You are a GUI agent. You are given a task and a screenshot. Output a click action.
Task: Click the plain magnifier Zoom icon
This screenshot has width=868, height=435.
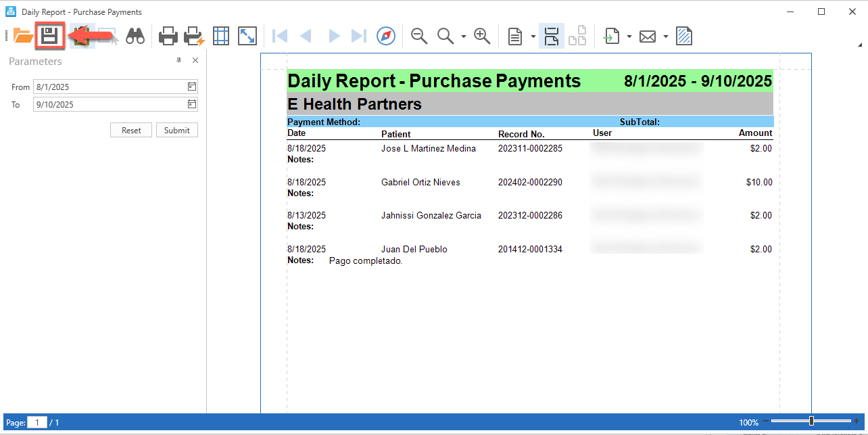tap(445, 36)
